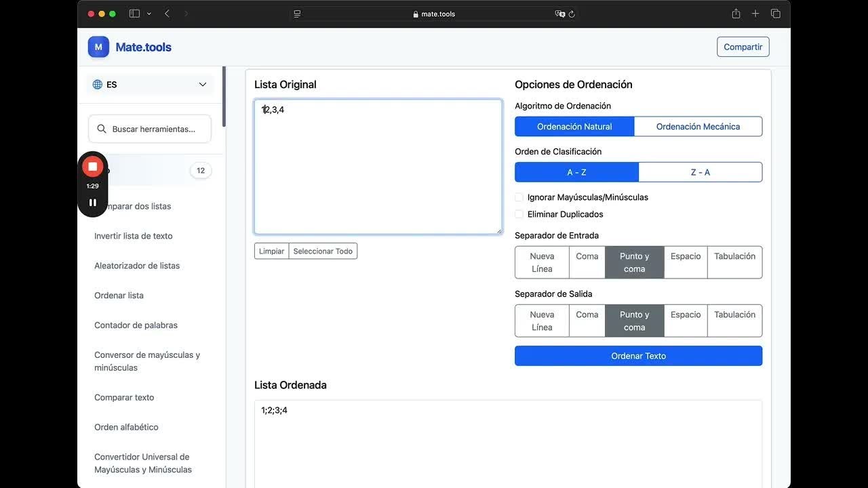Go forward in Safari

186,14
